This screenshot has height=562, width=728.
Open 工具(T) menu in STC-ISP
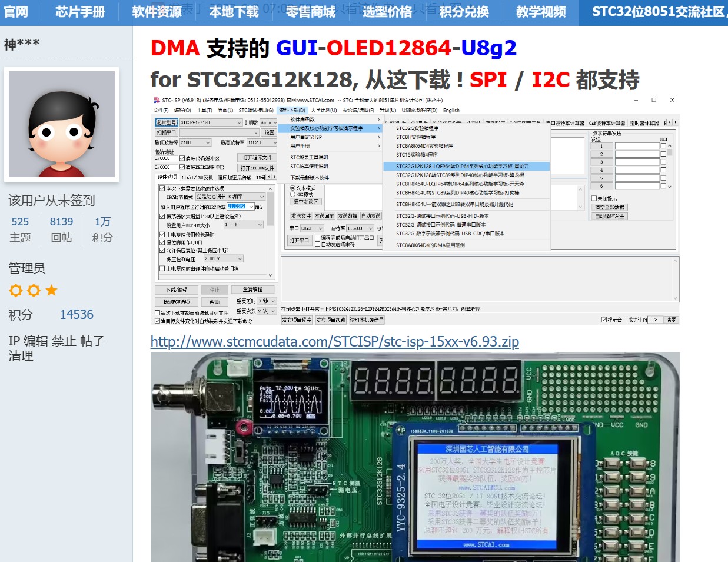[204, 110]
